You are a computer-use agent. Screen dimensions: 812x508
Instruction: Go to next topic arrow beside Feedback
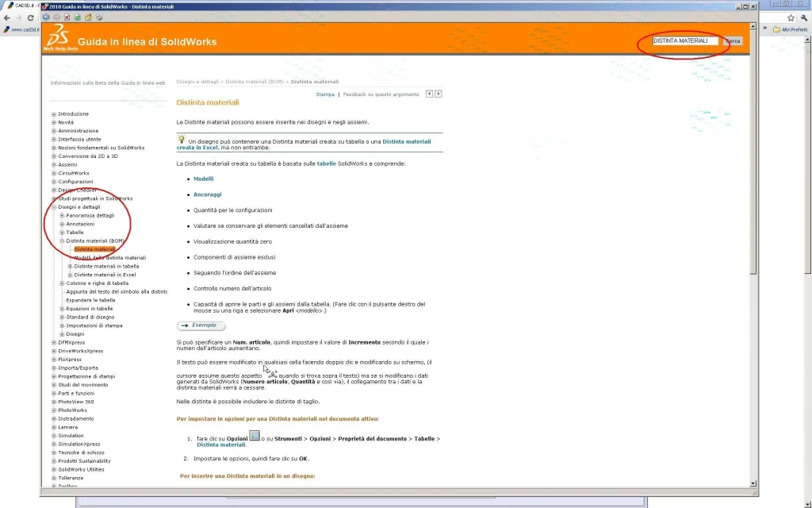coord(438,94)
